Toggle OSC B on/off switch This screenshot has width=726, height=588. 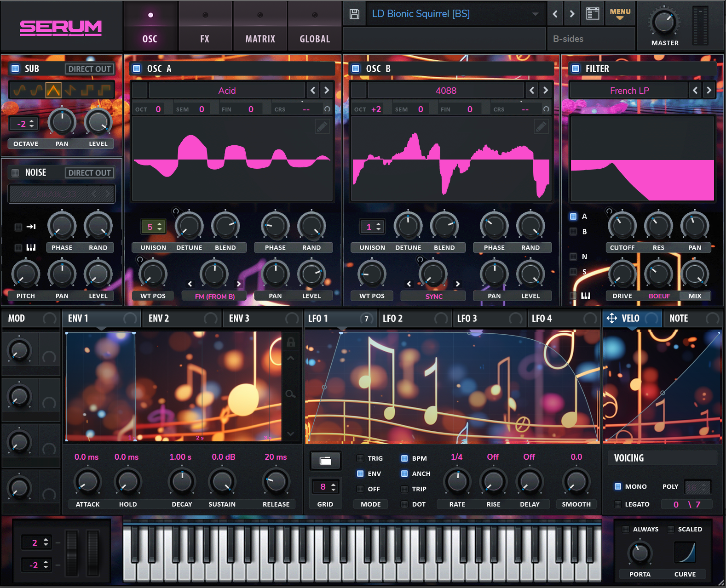coord(356,69)
